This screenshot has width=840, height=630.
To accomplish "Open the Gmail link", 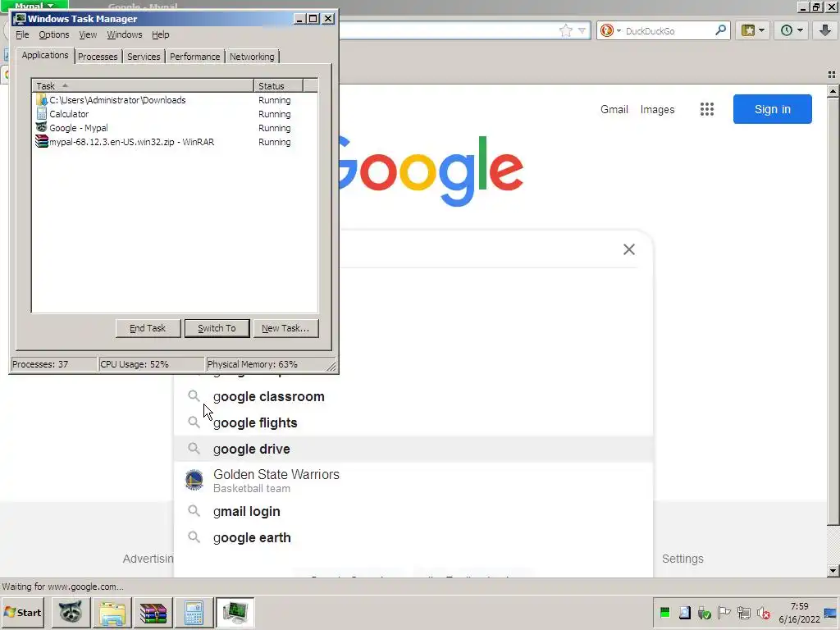I will [614, 109].
